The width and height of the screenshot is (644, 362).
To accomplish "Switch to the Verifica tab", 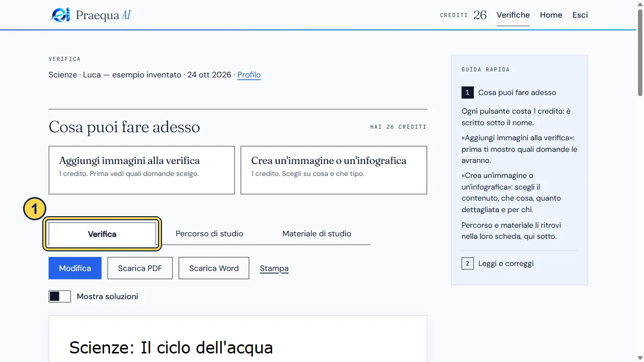I will coord(102,234).
